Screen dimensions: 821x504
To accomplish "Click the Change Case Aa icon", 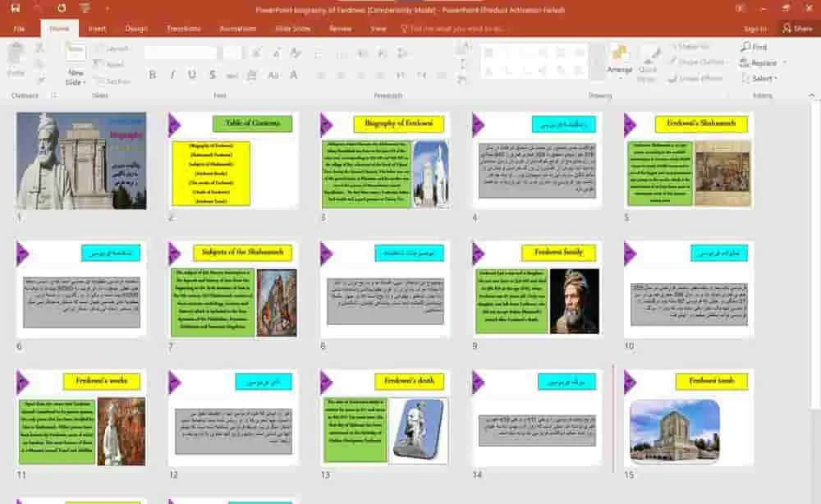I will (273, 76).
